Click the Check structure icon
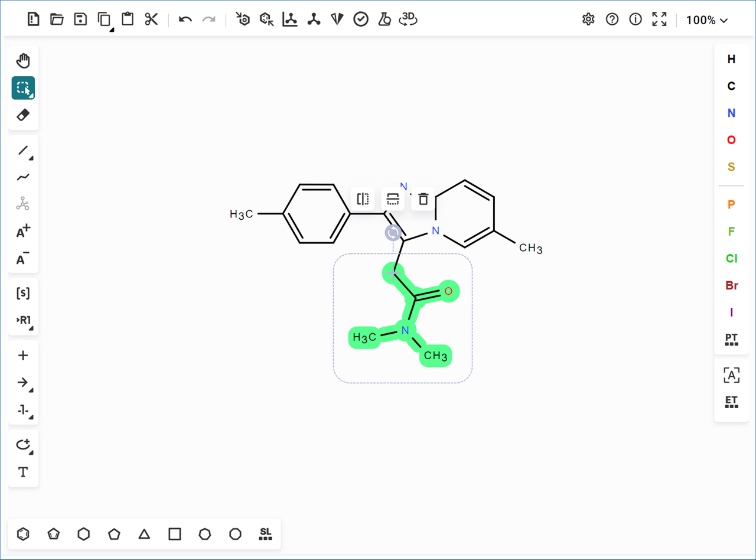 tap(361, 19)
